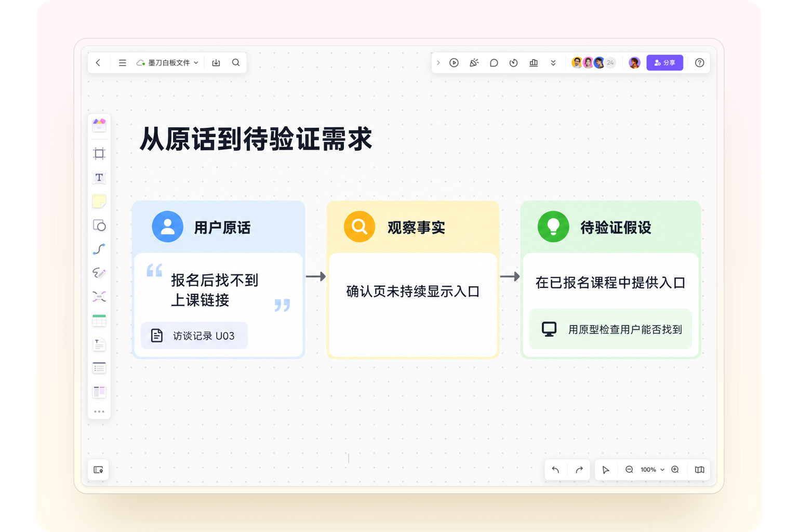The width and height of the screenshot is (798, 532).
Task: Zoom out with the minus magnifier
Action: pyautogui.click(x=629, y=470)
